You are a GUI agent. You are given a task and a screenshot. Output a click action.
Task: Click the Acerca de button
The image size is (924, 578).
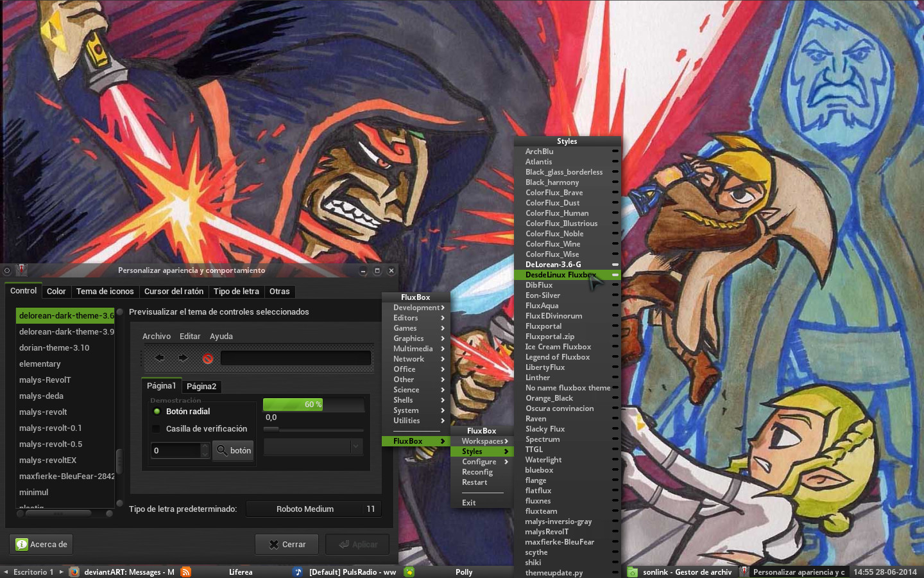point(41,545)
